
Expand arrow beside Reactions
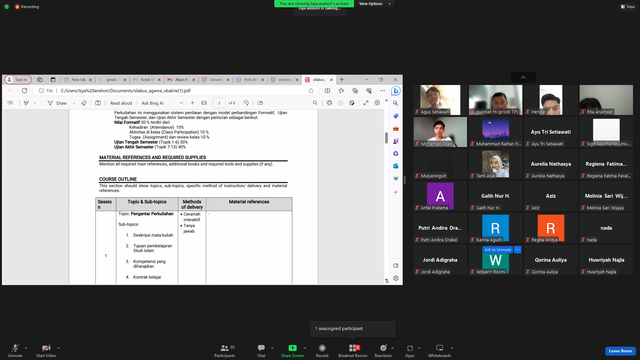393,348
